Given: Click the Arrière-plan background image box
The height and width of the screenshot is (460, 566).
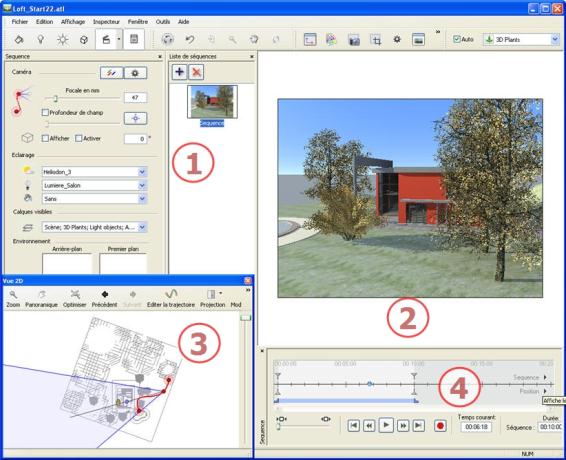Looking at the screenshot, I should (x=67, y=264).
